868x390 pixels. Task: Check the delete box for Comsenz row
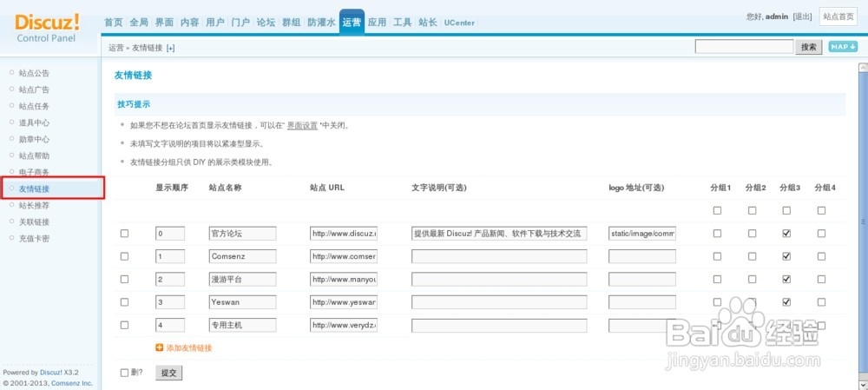[x=124, y=256]
